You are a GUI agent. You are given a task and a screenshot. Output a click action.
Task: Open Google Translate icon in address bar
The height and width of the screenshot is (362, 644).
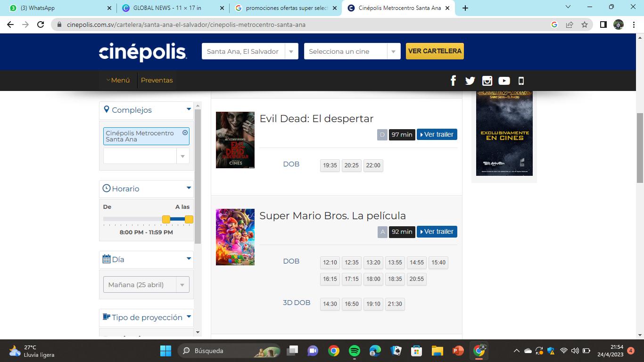(x=554, y=25)
